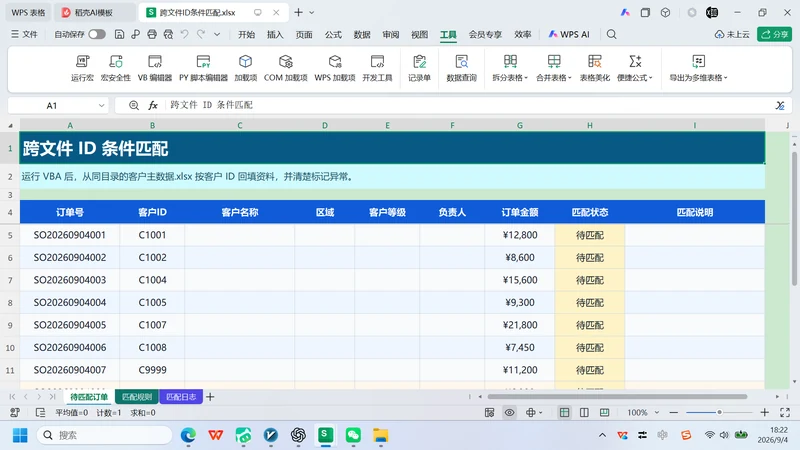Image resolution: width=800 pixels, height=450 pixels.
Task: Switch to the 插入 ribbon tab
Action: [275, 34]
